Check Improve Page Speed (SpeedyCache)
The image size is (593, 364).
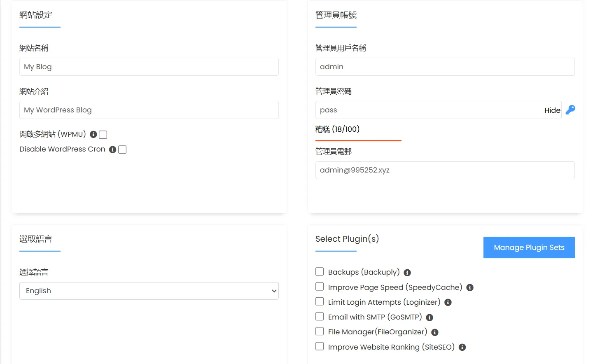[320, 286]
